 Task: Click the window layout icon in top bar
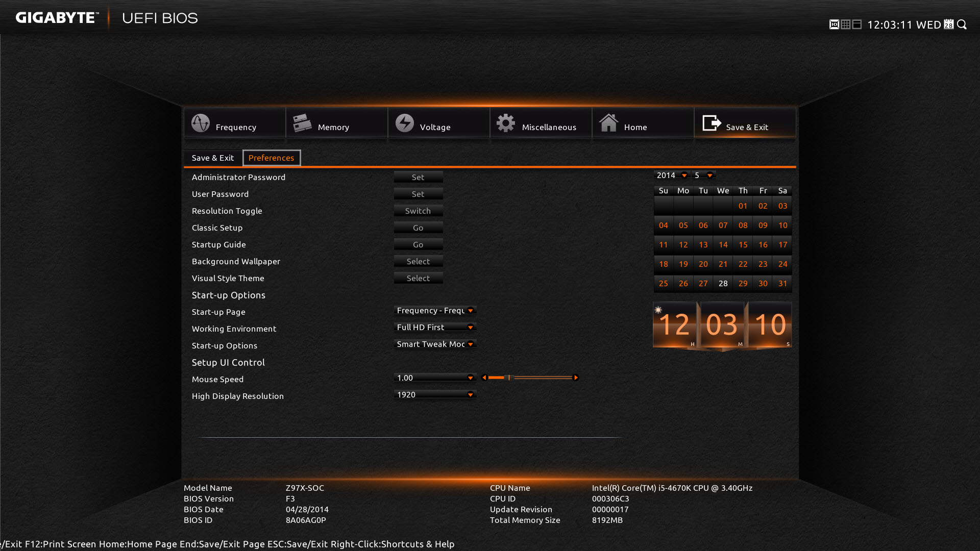tap(857, 24)
